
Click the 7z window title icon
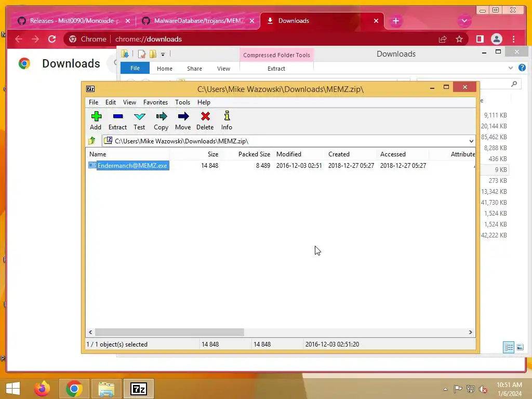90,89
